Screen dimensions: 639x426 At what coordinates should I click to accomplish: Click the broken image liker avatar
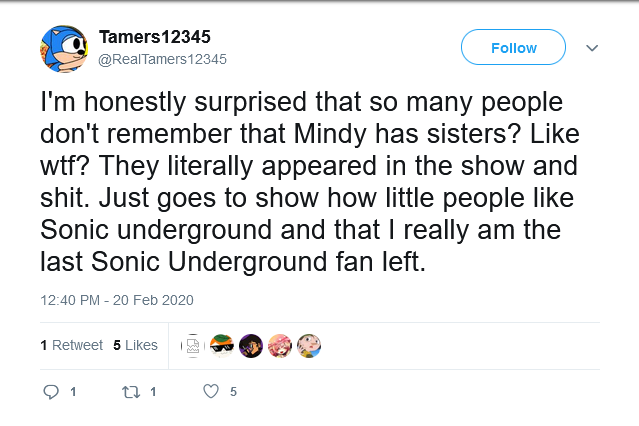(x=191, y=345)
